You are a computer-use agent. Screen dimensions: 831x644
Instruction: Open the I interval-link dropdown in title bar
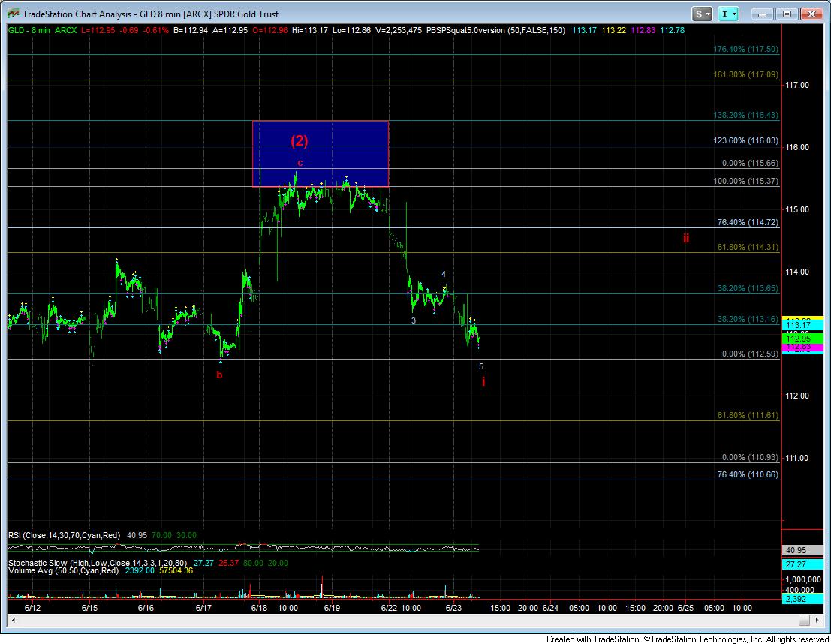coord(728,14)
